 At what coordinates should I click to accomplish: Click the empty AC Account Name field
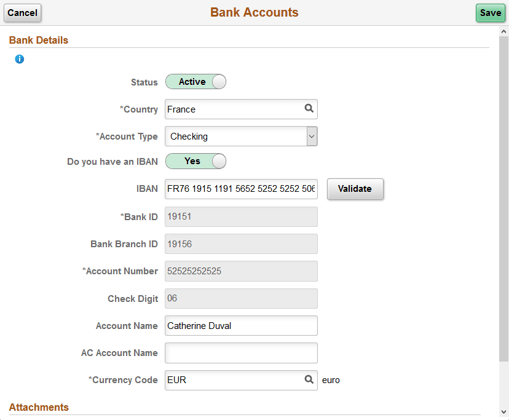241,353
